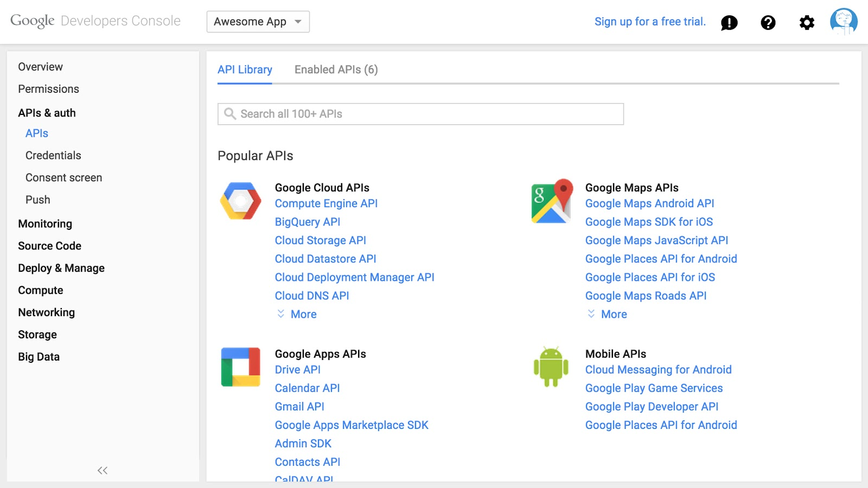Click the Google Apps APIs heading
Viewport: 868px width, 488px height.
(x=321, y=354)
